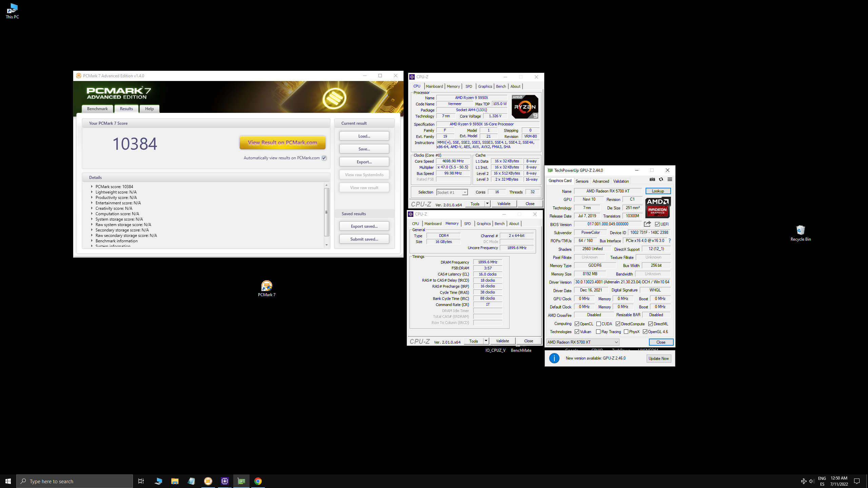Click View Result on PCMark.com button
This screenshot has width=868, height=488.
pyautogui.click(x=282, y=142)
